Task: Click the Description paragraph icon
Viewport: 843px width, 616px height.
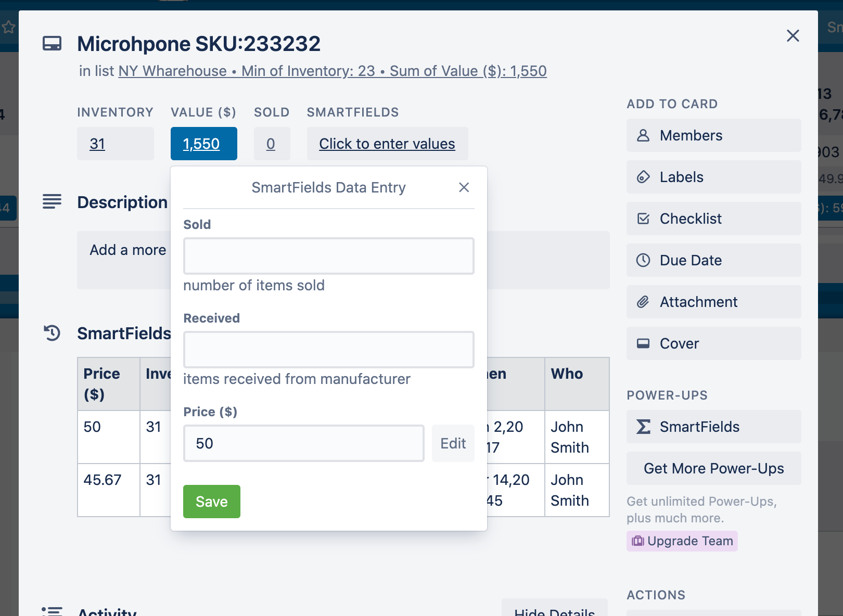Action: tap(52, 202)
